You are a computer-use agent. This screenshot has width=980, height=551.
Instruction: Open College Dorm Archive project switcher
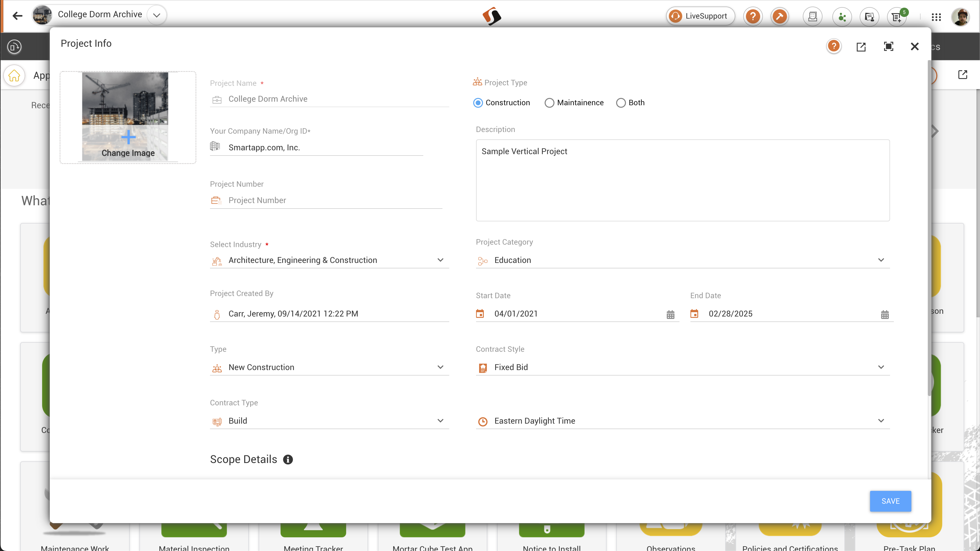156,15
